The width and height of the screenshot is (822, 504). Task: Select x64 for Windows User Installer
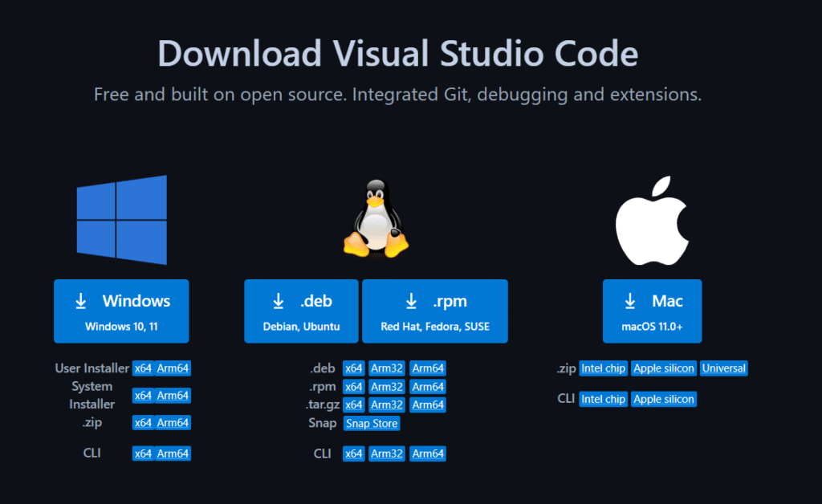pyautogui.click(x=143, y=369)
